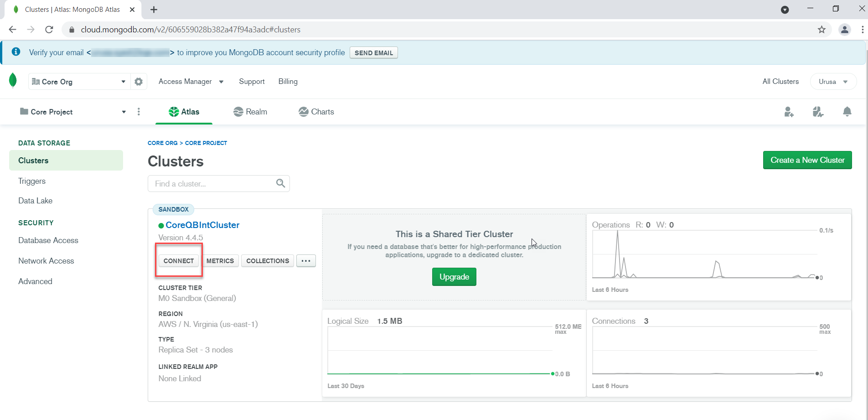Expand the Urusa user dropdown
This screenshot has width=868, height=420.
(x=833, y=81)
